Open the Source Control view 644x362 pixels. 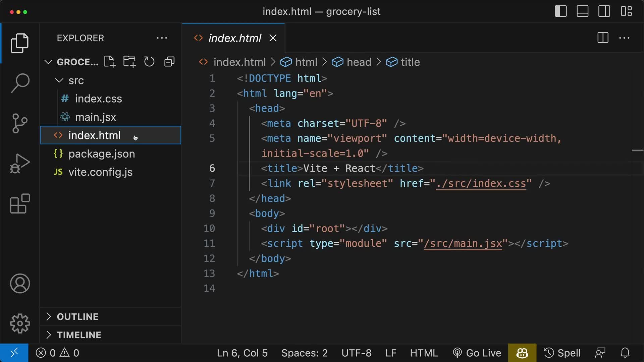tap(20, 123)
